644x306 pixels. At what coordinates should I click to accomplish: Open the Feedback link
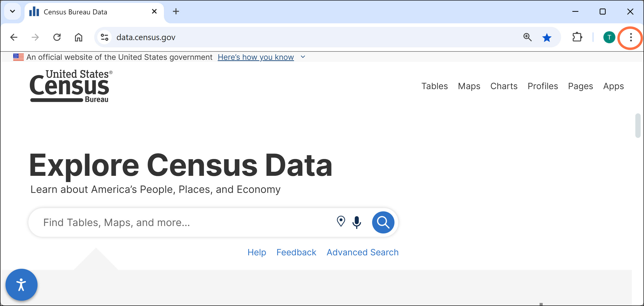pyautogui.click(x=296, y=252)
